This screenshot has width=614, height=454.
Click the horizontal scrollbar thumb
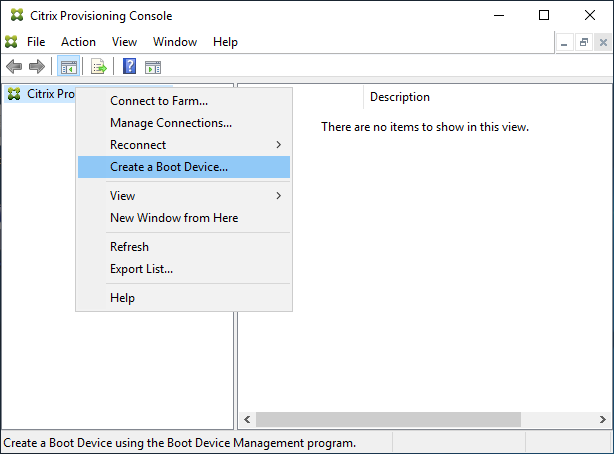[388, 420]
